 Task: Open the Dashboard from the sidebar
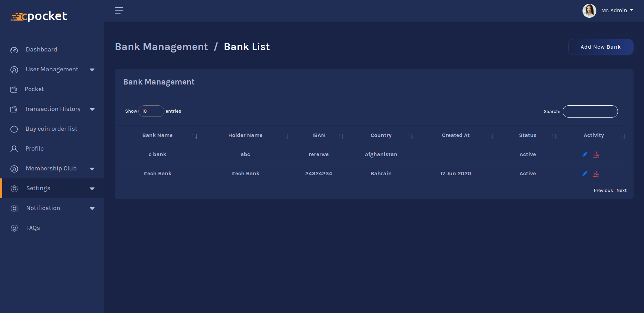point(41,49)
